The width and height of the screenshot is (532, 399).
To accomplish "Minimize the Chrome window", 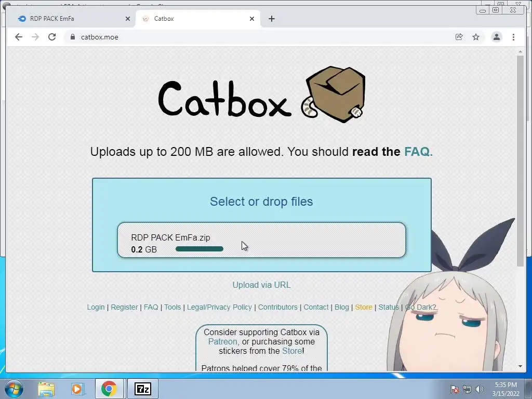I will (483, 10).
